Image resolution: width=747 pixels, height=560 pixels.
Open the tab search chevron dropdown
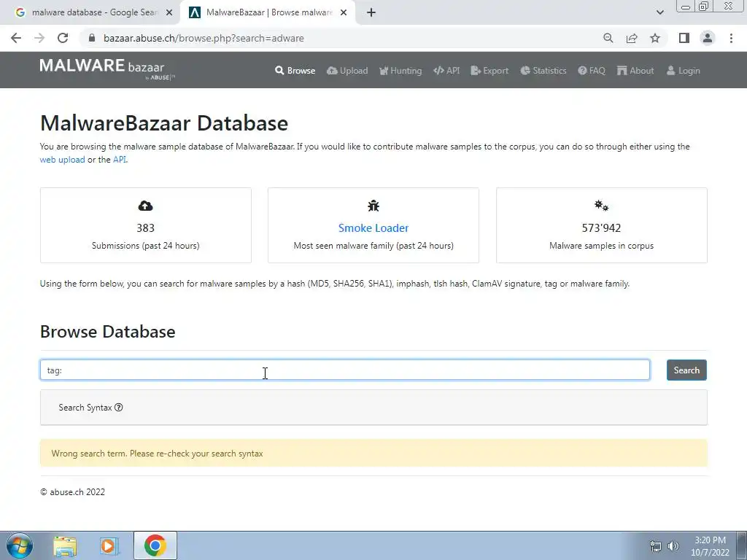tap(659, 12)
